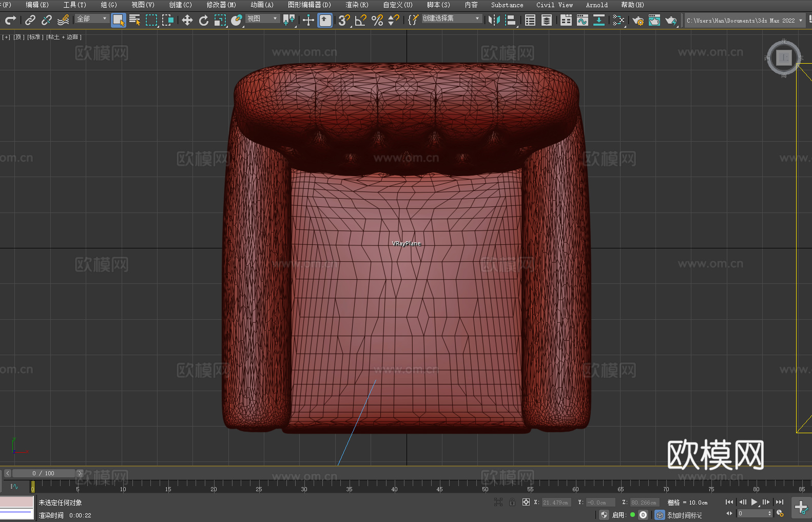The width and height of the screenshot is (812, 522).
Task: Activate the Select and Rotate tool
Action: click(x=204, y=20)
